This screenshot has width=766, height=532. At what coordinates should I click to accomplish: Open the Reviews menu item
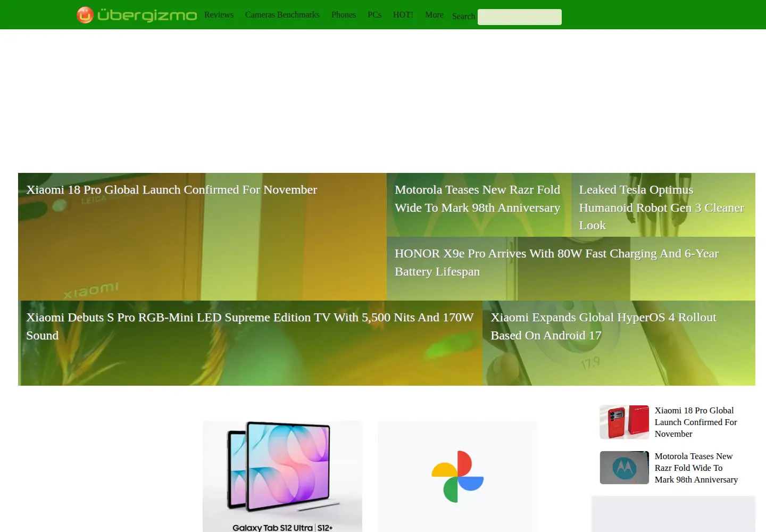219,15
